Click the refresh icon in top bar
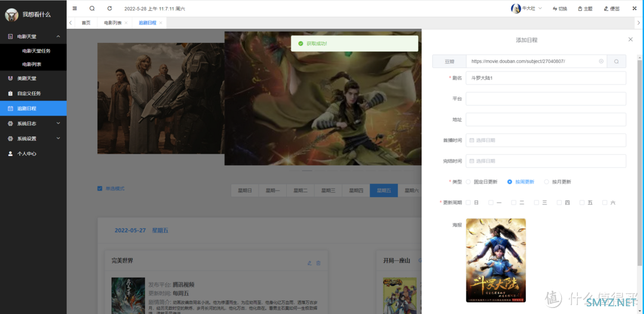644x314 pixels. 109,8
